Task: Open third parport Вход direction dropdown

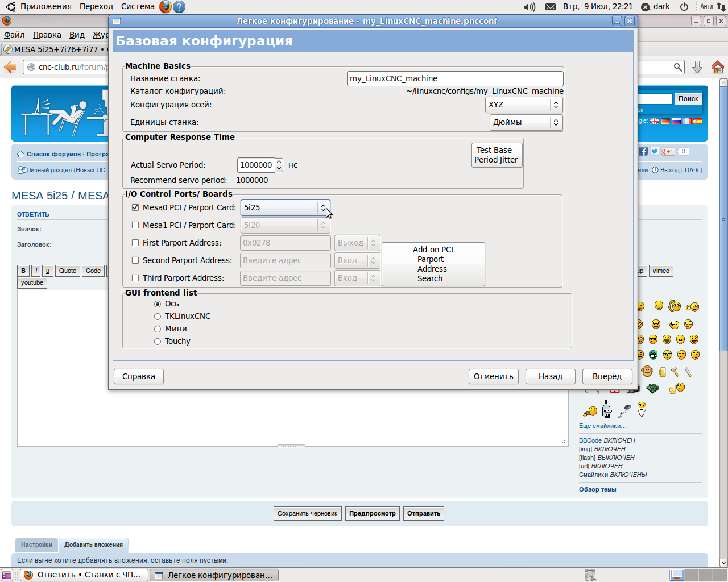Action: tap(357, 278)
